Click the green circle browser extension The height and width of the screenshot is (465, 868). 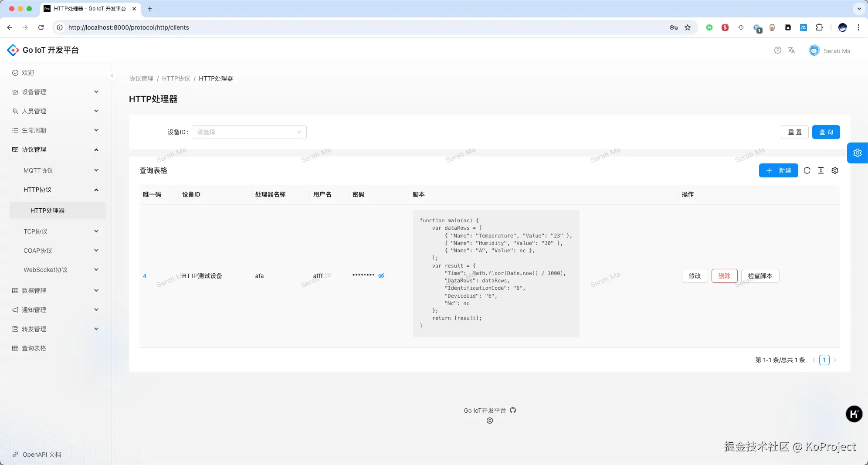(x=709, y=27)
